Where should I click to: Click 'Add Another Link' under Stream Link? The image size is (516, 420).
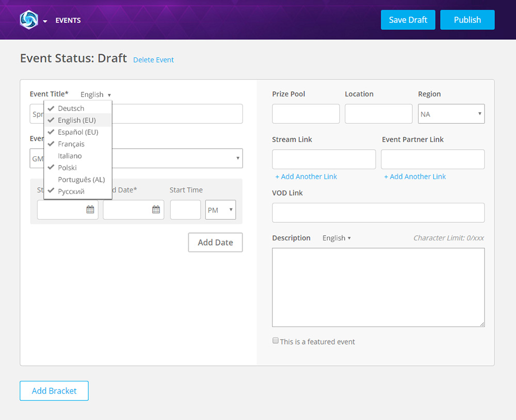[305, 176]
